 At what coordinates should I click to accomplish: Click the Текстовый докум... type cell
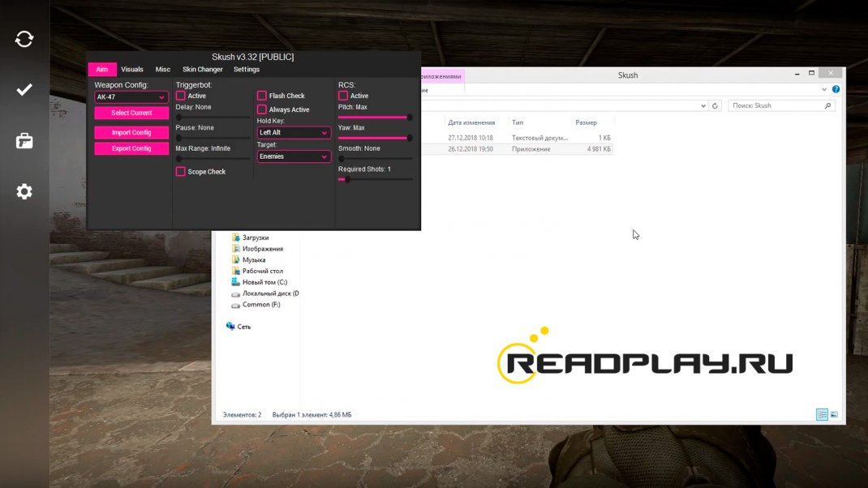click(539, 138)
